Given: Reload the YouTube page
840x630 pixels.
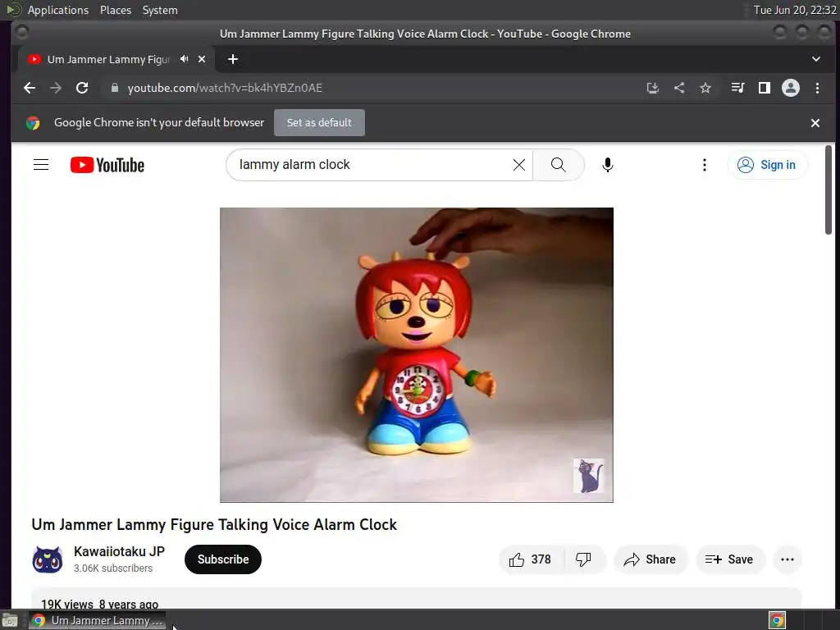Looking at the screenshot, I should pyautogui.click(x=82, y=88).
